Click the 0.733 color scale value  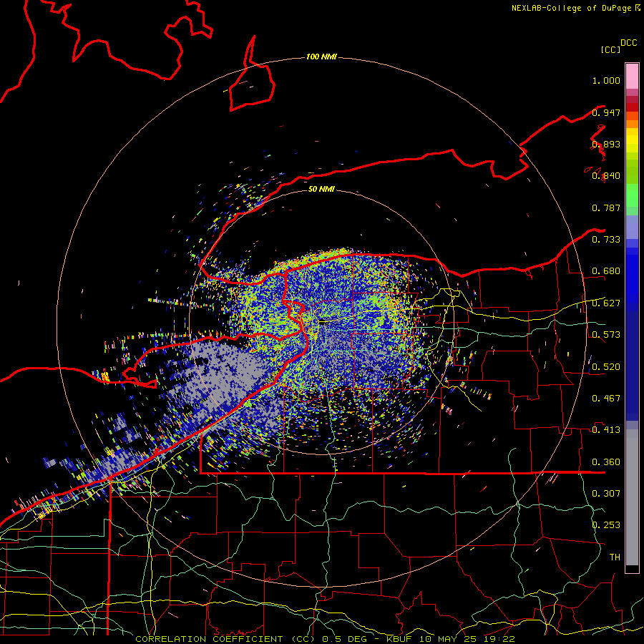606,240
